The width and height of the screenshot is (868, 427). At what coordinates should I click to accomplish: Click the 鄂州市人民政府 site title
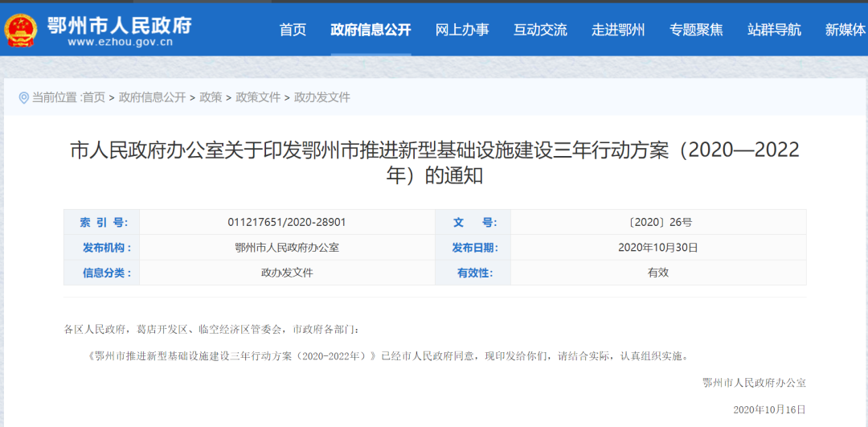[119, 24]
